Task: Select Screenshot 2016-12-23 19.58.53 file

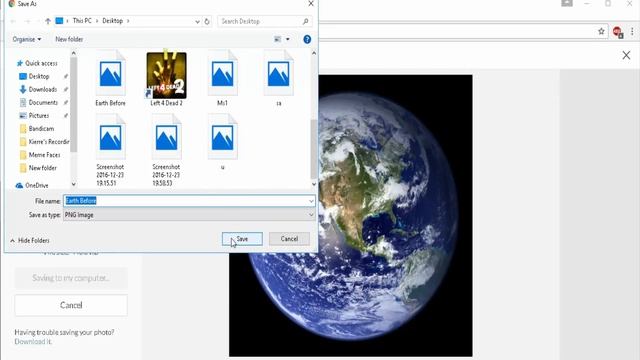Action: [166, 150]
